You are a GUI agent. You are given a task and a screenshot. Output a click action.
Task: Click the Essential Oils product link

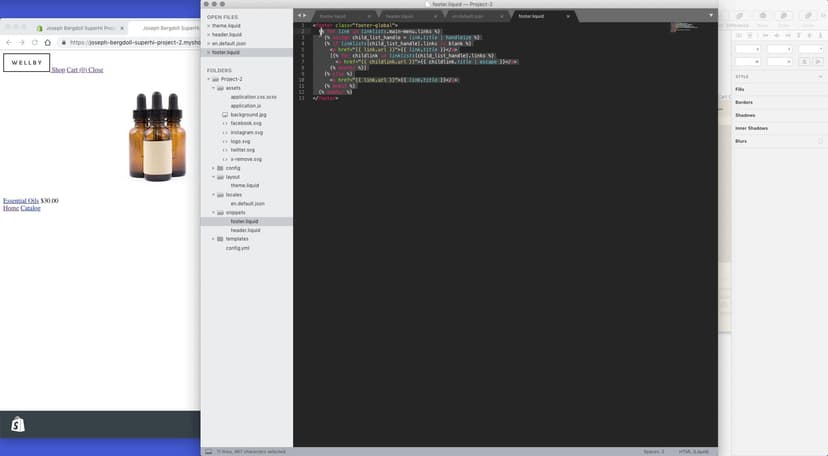tap(21, 201)
